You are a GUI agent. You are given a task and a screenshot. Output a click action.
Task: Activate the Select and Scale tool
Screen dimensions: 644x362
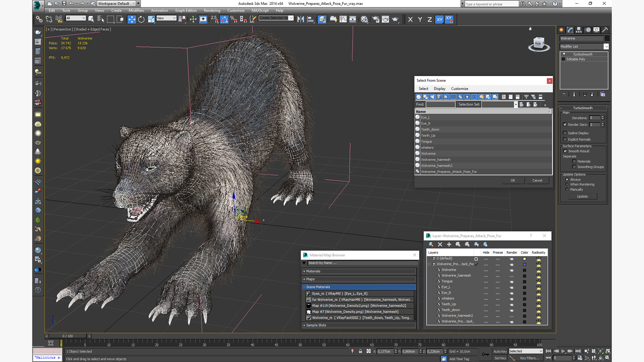coord(151,19)
